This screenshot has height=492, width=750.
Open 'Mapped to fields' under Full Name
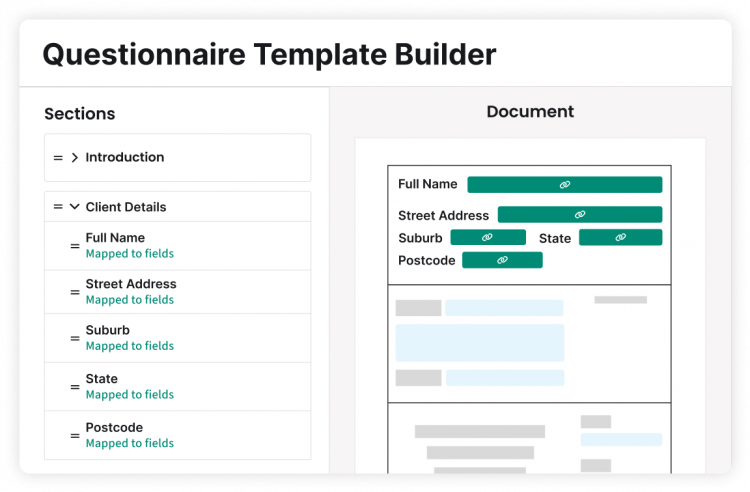tap(130, 253)
